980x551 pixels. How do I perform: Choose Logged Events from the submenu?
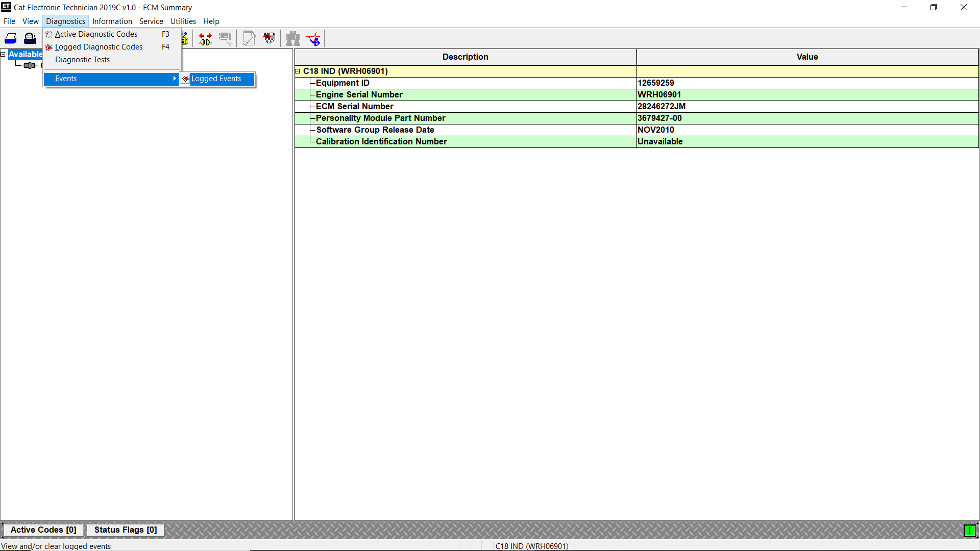coord(216,79)
